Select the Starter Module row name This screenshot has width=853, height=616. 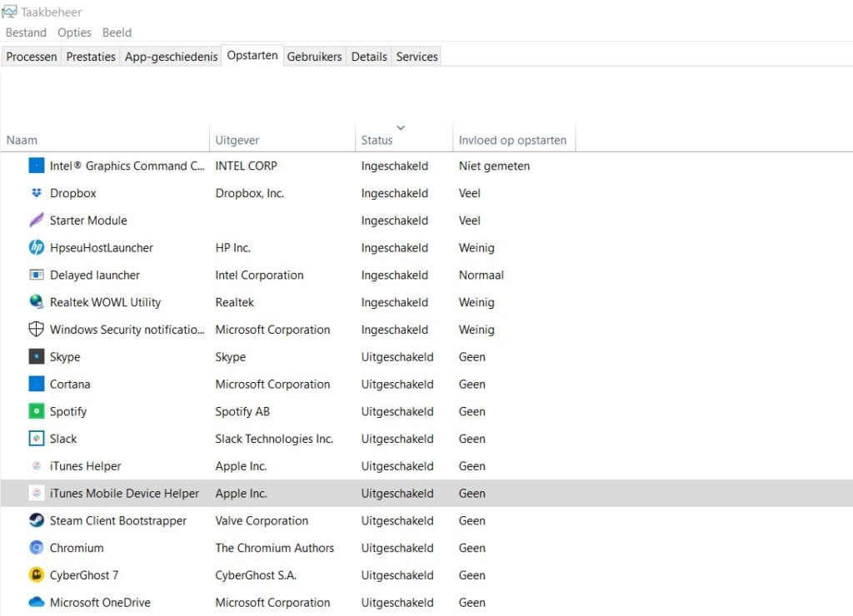(x=88, y=221)
